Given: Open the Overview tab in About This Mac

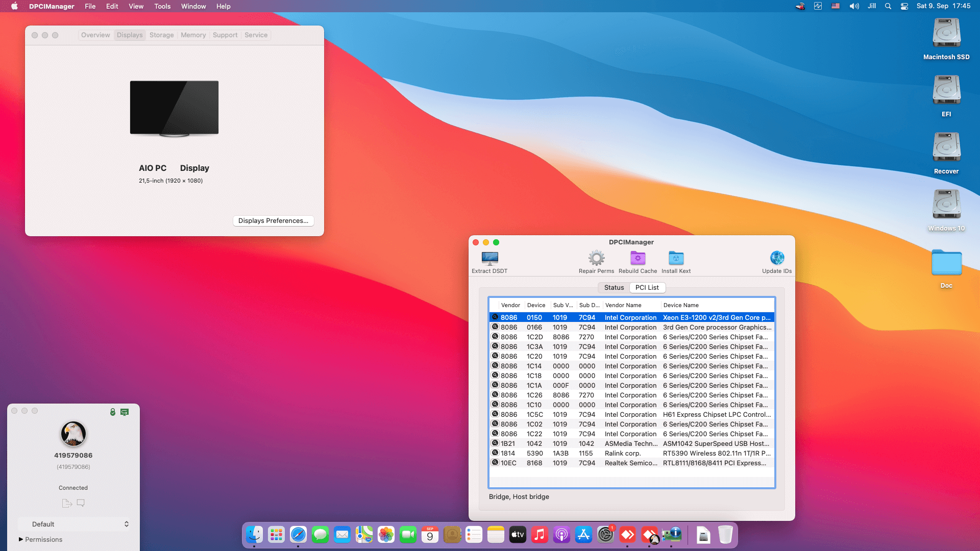Looking at the screenshot, I should tap(95, 35).
